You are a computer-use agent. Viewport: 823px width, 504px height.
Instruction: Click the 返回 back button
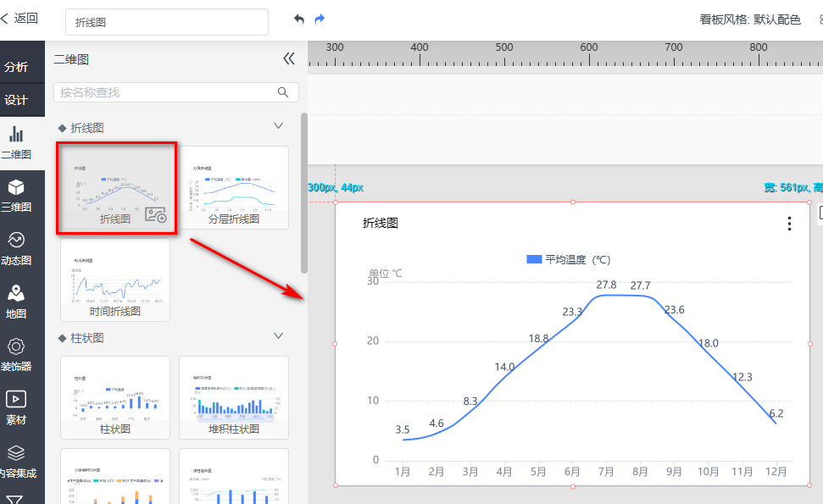[x=19, y=18]
